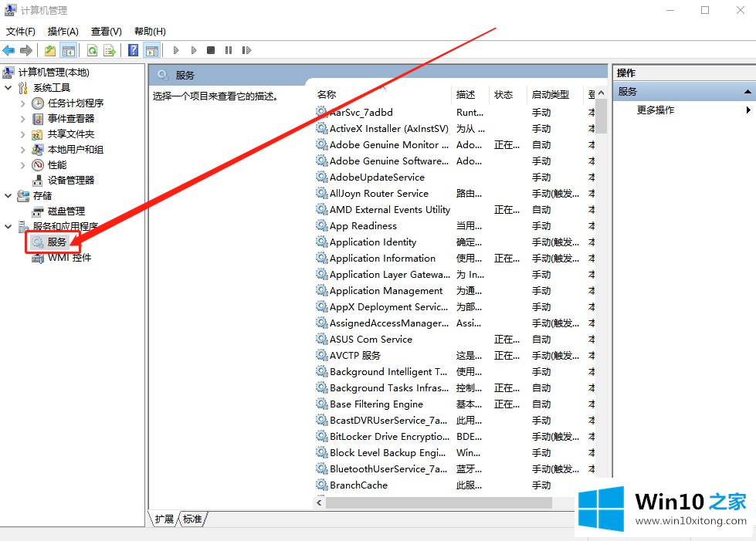
Task: Click 更多操作 in the actions pane
Action: [656, 110]
